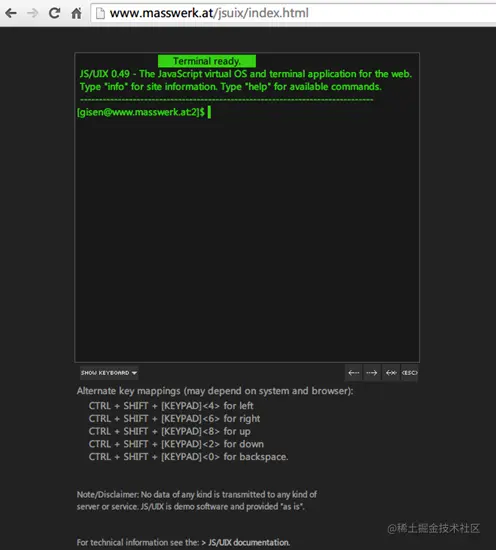Click the browser forward arrow
This screenshot has height=550, width=496.
click(x=33, y=13)
